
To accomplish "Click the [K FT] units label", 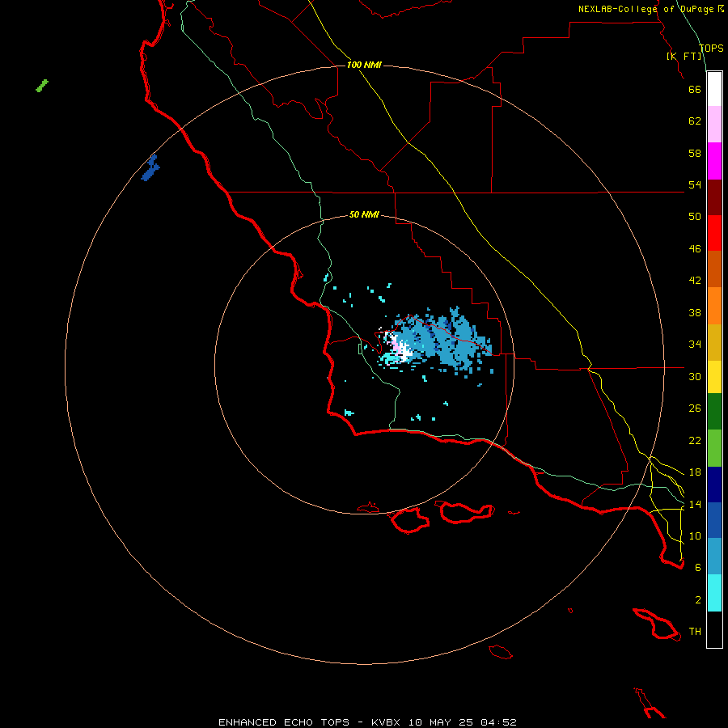I will tap(684, 56).
